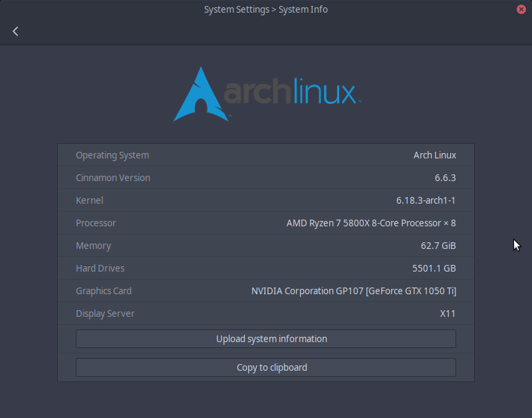The height and width of the screenshot is (418, 532).
Task: Select the Hard Drives label
Action: 100,268
